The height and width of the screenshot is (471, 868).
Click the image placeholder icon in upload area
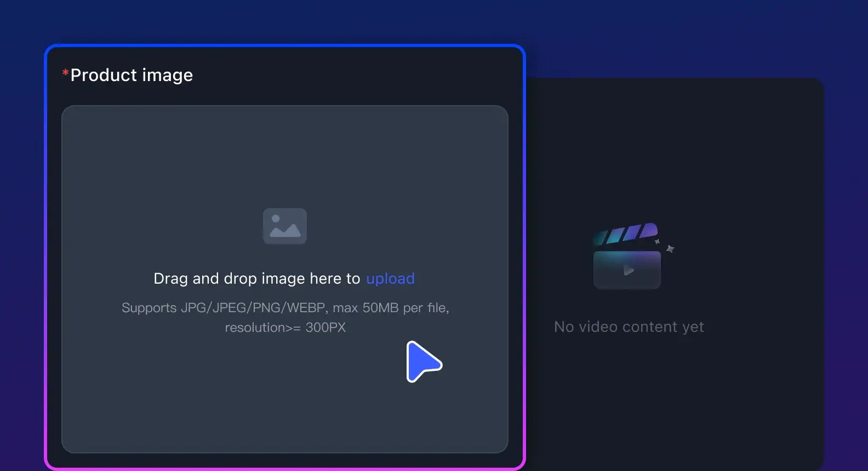pos(284,226)
